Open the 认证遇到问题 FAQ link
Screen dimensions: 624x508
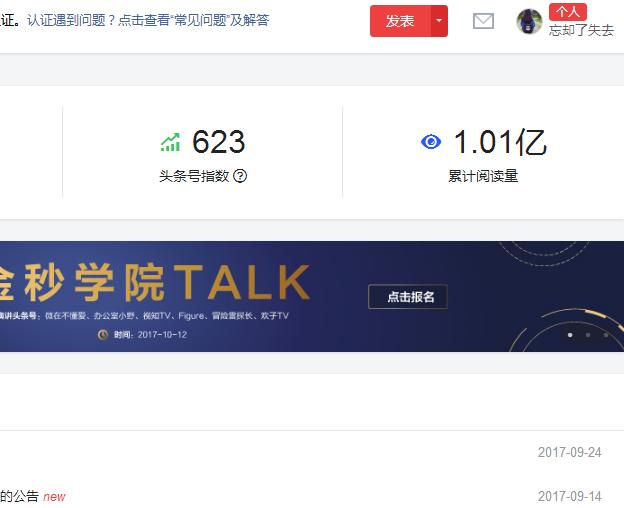tap(148, 20)
